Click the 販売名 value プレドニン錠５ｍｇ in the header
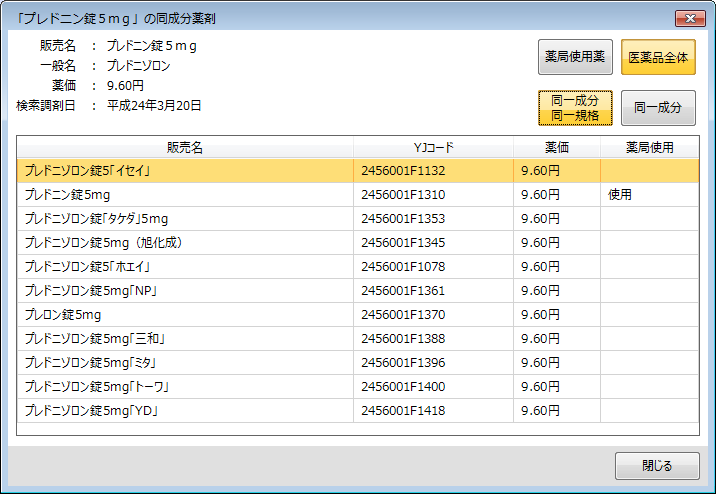This screenshot has width=716, height=494. 152,46
